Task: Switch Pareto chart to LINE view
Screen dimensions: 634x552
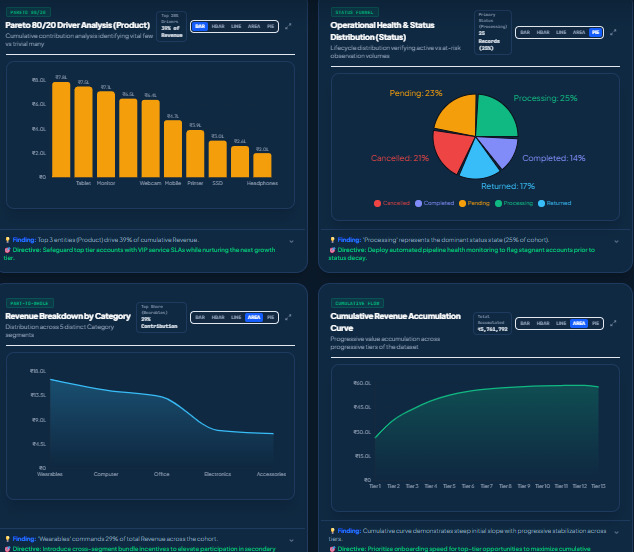Action: 236,26
